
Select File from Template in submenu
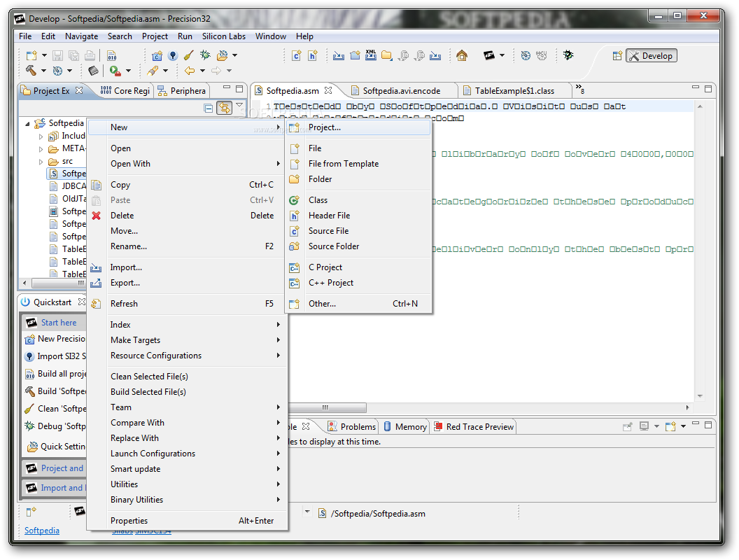coord(359,164)
